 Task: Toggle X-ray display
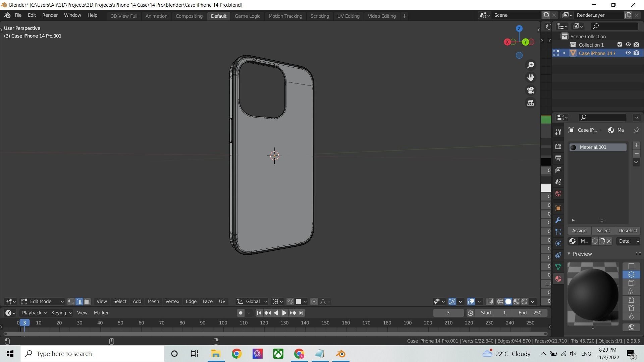click(x=490, y=302)
